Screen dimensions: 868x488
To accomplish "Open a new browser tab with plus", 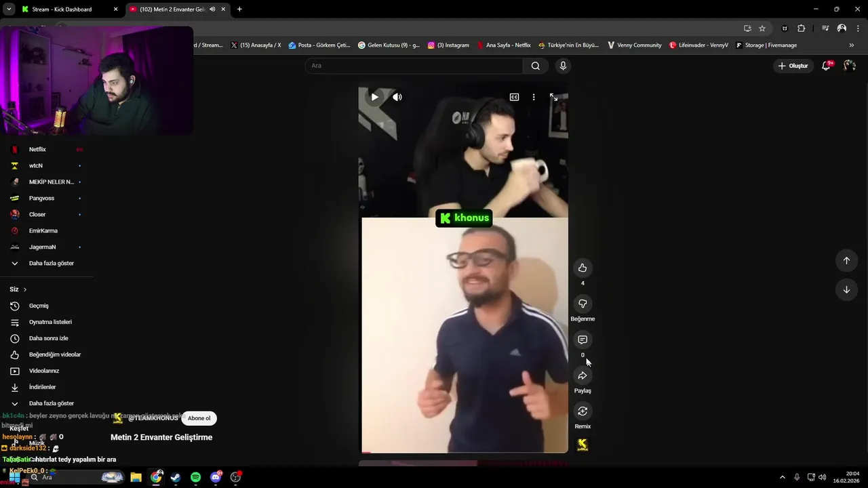I will [x=239, y=9].
